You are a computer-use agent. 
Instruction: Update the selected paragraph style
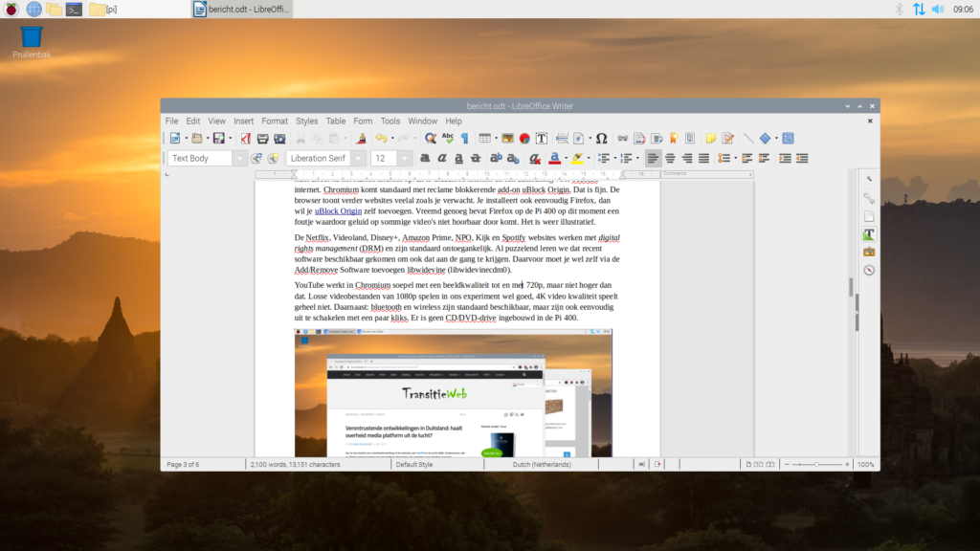(x=256, y=158)
